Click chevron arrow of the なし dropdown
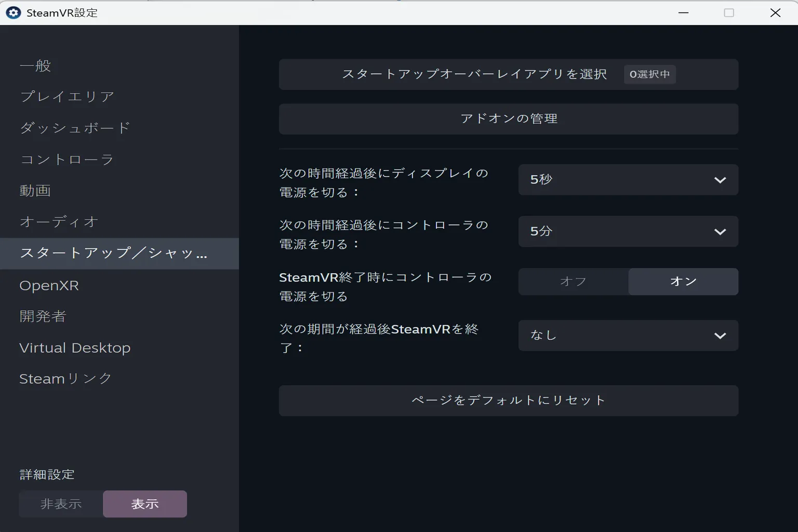 pyautogui.click(x=720, y=336)
